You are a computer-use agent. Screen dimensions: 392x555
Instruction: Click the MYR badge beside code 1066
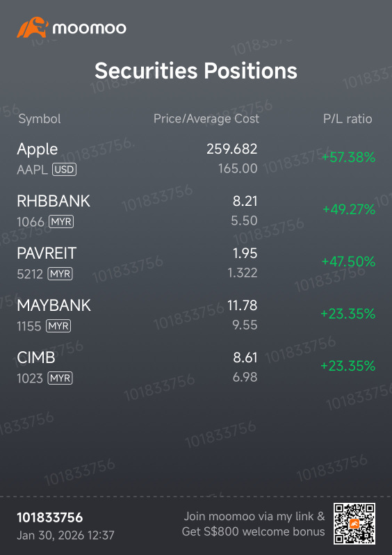click(x=61, y=222)
